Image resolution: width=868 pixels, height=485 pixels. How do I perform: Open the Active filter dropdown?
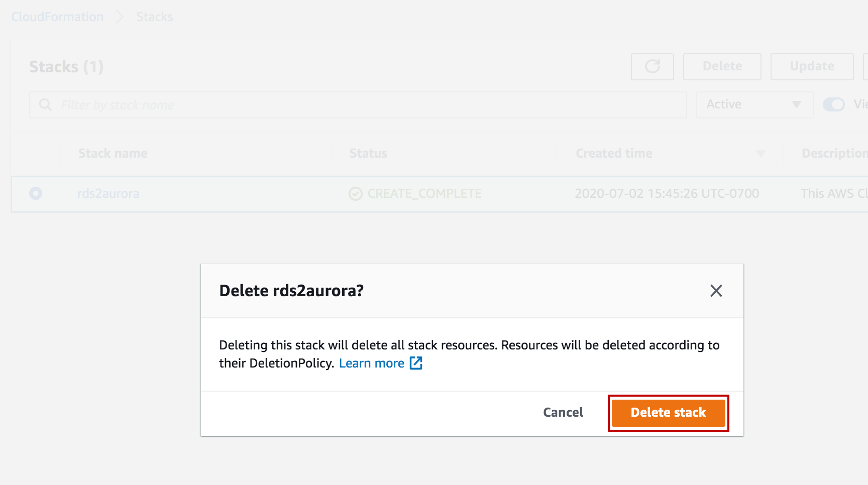click(x=754, y=105)
